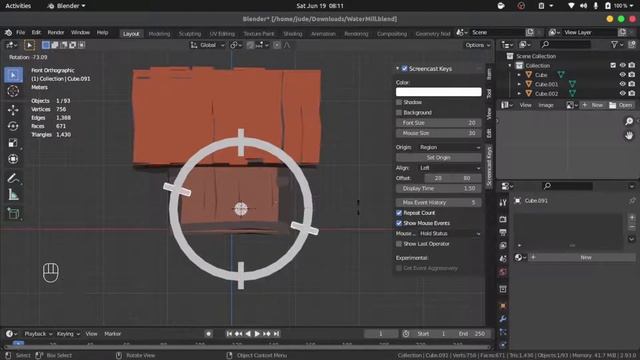Image resolution: width=640 pixels, height=360 pixels.
Task: Toggle the auto keying record button
Action: coord(208,334)
